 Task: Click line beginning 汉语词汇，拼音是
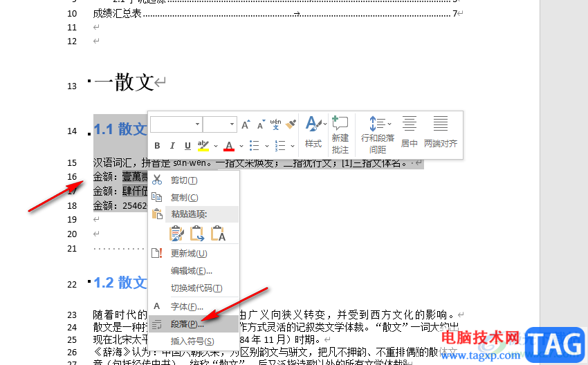click(x=250, y=163)
